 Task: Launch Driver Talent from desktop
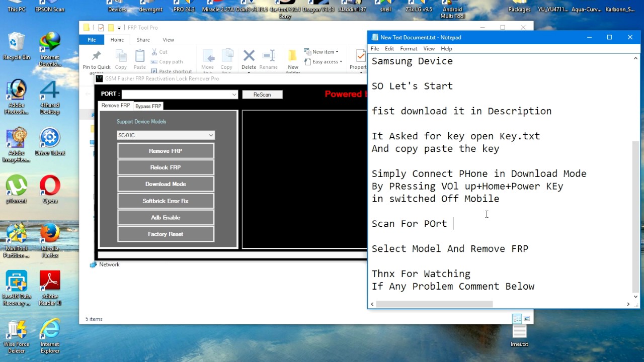click(x=50, y=142)
